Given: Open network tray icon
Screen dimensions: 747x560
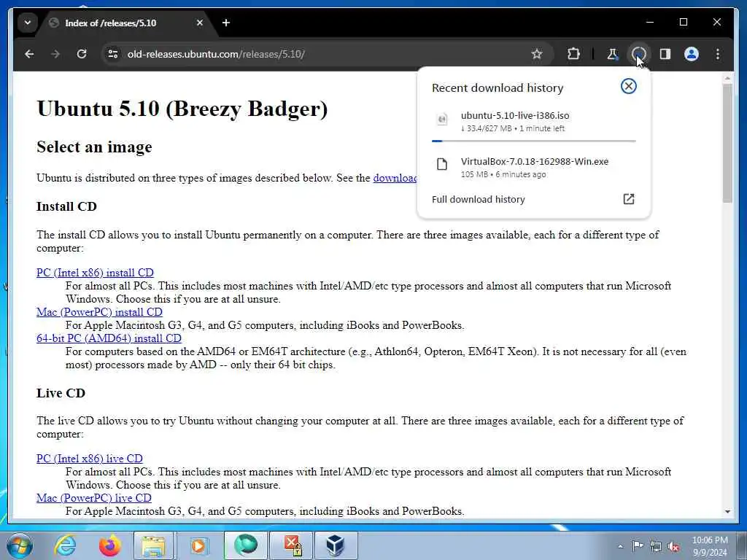Looking at the screenshot, I should tap(656, 546).
